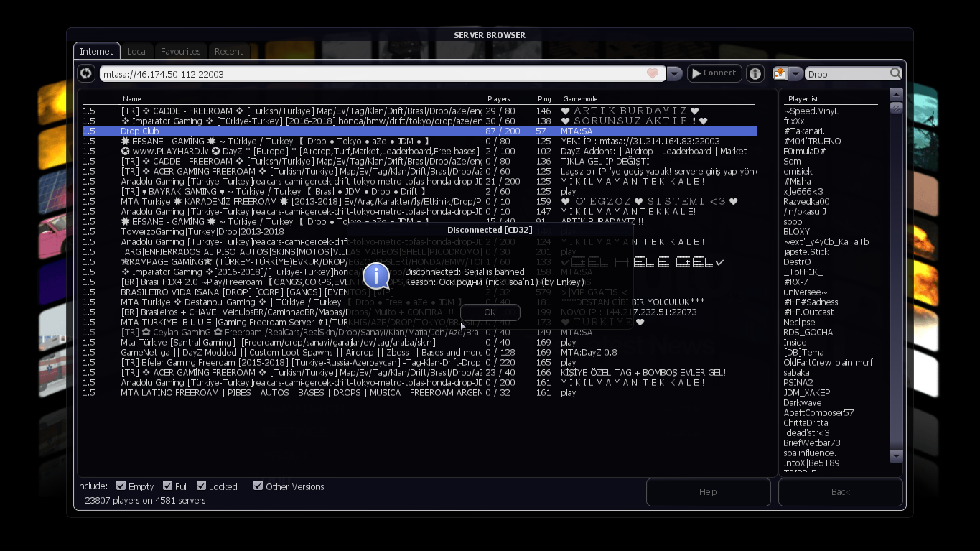Screen dimensions: 980x551
Task: Select the "MTA LATINO FREEROAM" server
Action: (x=419, y=393)
